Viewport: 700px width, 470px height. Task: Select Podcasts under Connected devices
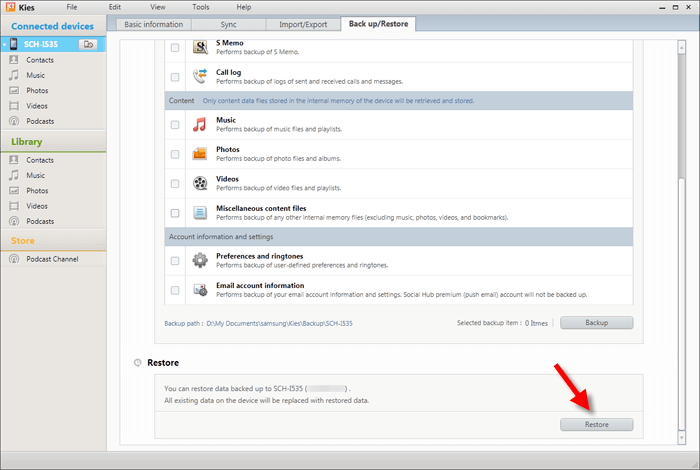(x=40, y=121)
